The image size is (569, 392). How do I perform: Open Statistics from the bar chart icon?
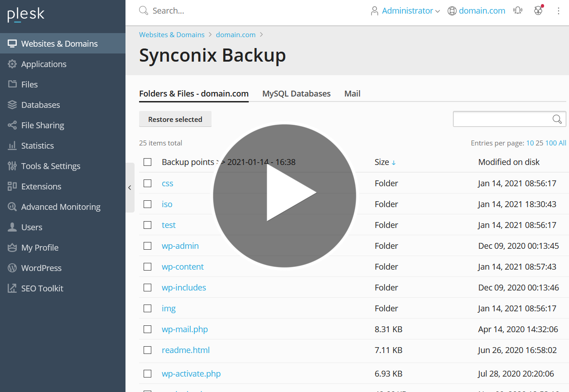click(12, 146)
